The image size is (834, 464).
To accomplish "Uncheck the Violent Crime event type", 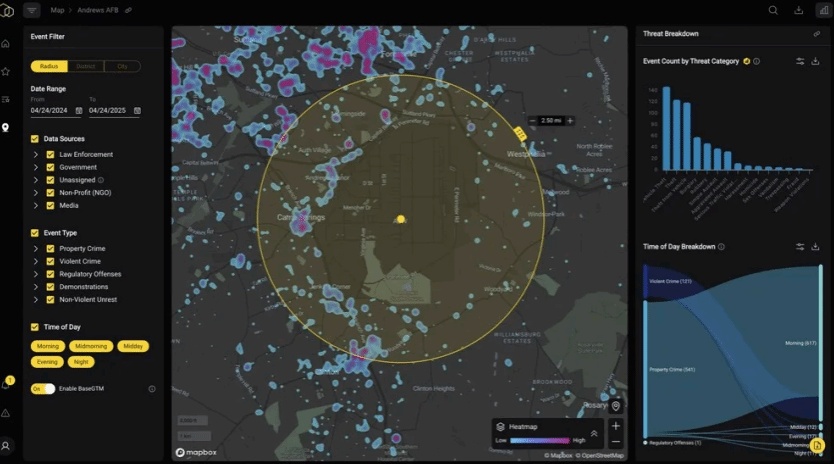I will pyautogui.click(x=50, y=261).
